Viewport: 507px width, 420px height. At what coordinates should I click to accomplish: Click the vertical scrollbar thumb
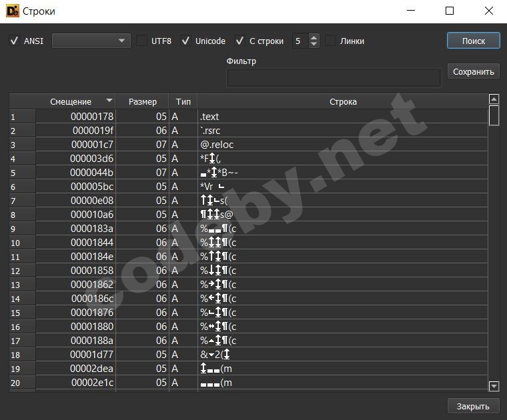coord(494,115)
